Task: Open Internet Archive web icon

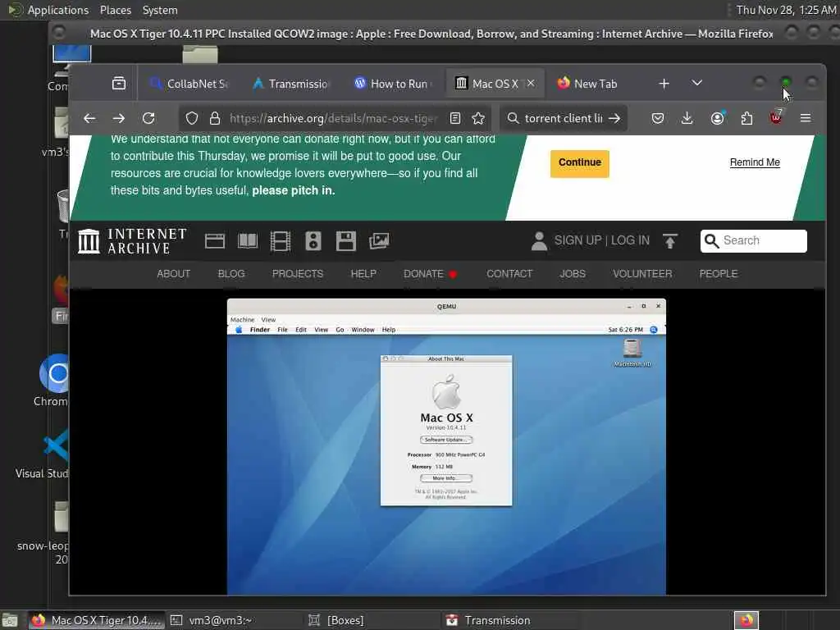Action: tap(215, 241)
